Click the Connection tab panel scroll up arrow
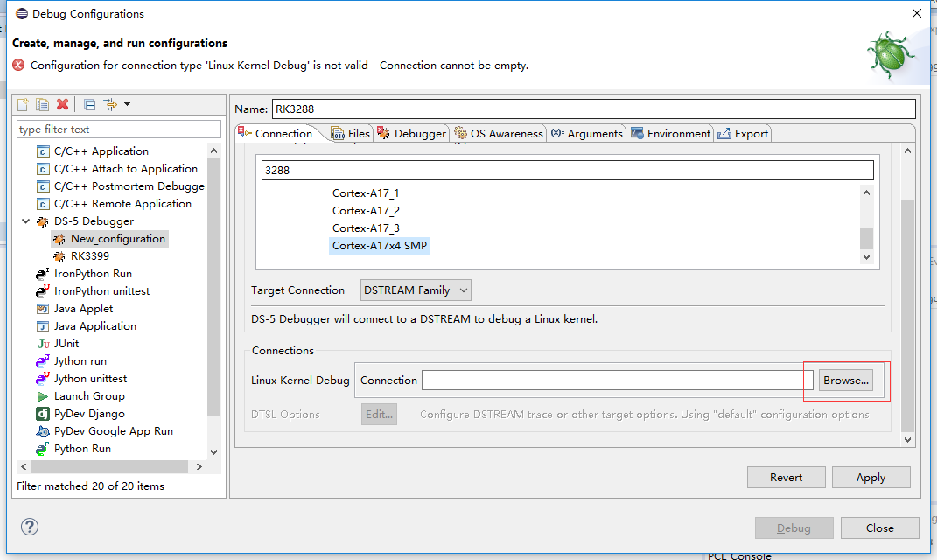This screenshot has width=937, height=560. 907,150
